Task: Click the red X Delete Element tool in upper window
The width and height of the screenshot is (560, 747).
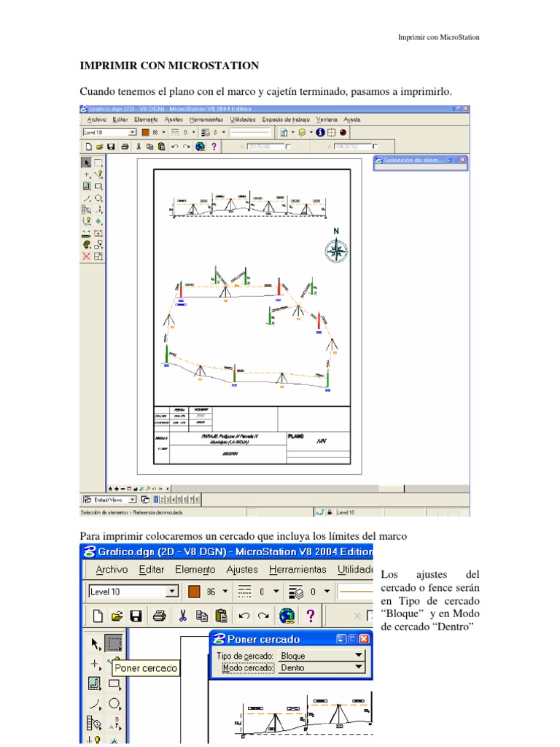Action: point(87,256)
